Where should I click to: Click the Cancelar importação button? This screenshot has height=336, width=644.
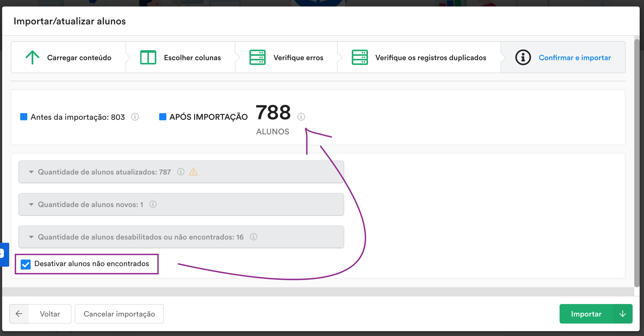click(119, 314)
